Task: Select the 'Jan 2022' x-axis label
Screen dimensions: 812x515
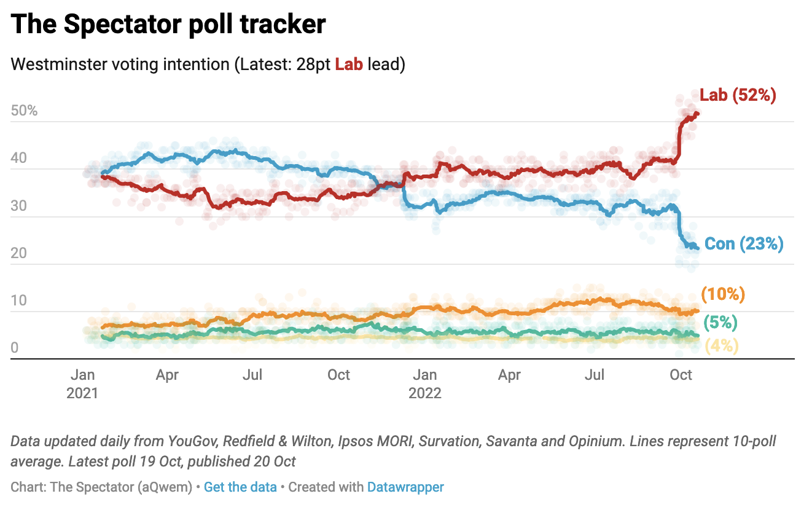Action: [424, 383]
